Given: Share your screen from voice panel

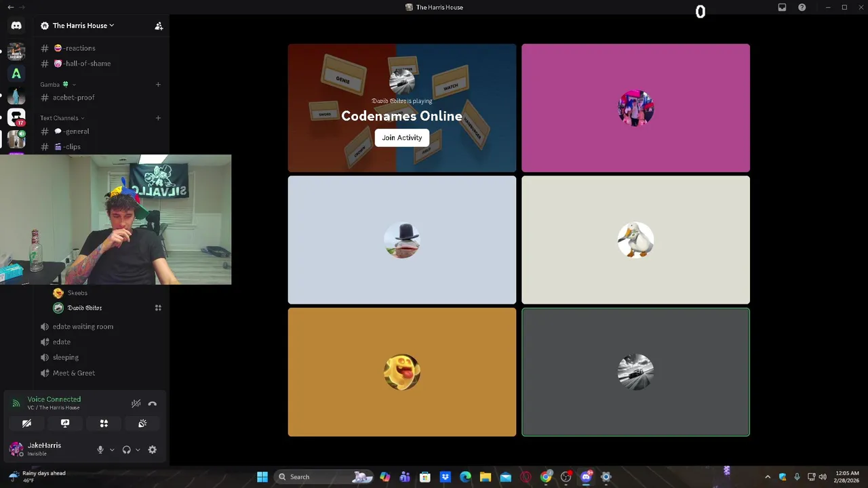Looking at the screenshot, I should [65, 423].
